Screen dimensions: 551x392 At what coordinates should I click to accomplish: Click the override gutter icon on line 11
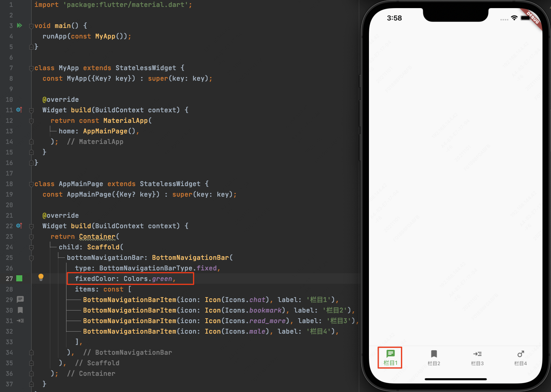pos(19,110)
